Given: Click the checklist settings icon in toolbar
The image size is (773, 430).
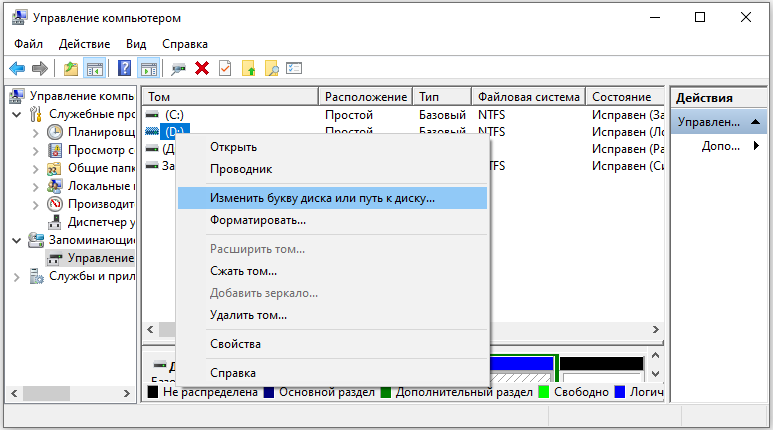Looking at the screenshot, I should click(294, 68).
